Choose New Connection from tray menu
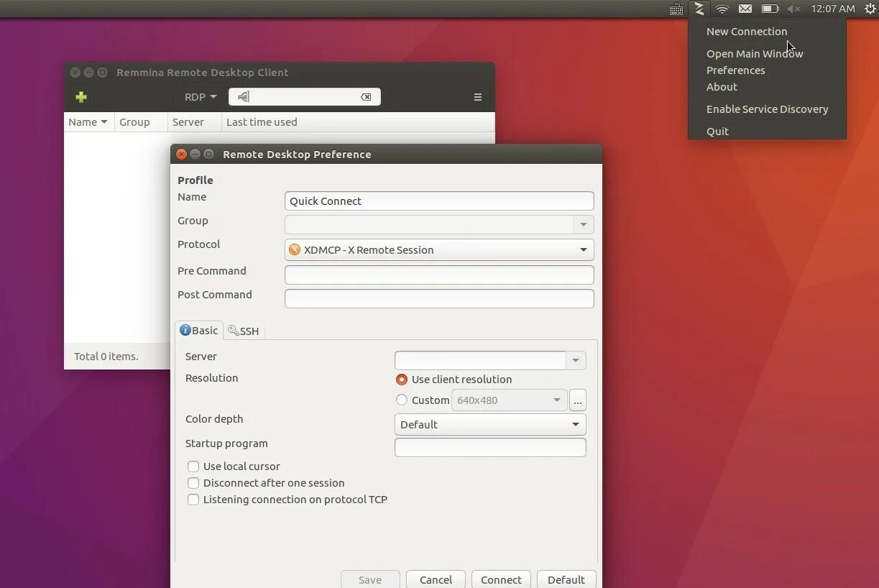This screenshot has height=588, width=879. (747, 32)
